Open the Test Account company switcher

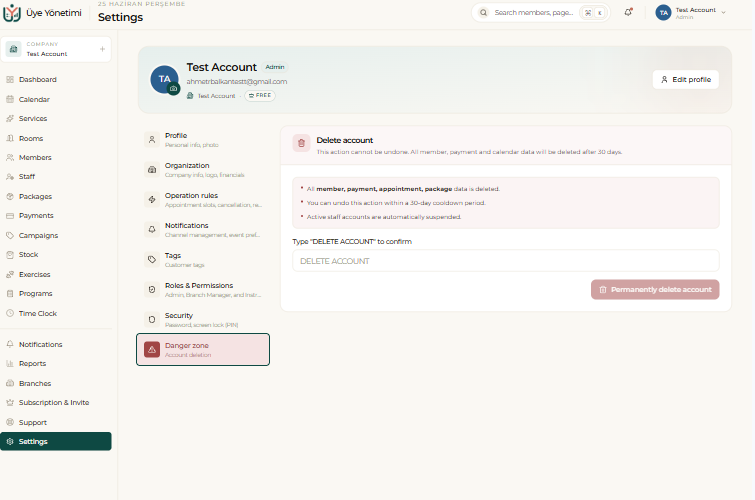tap(55, 49)
